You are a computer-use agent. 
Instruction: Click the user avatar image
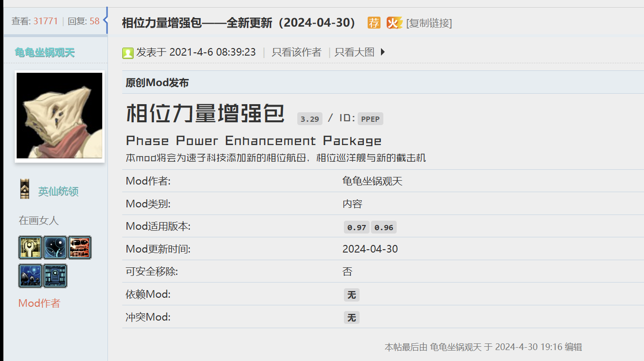59,116
